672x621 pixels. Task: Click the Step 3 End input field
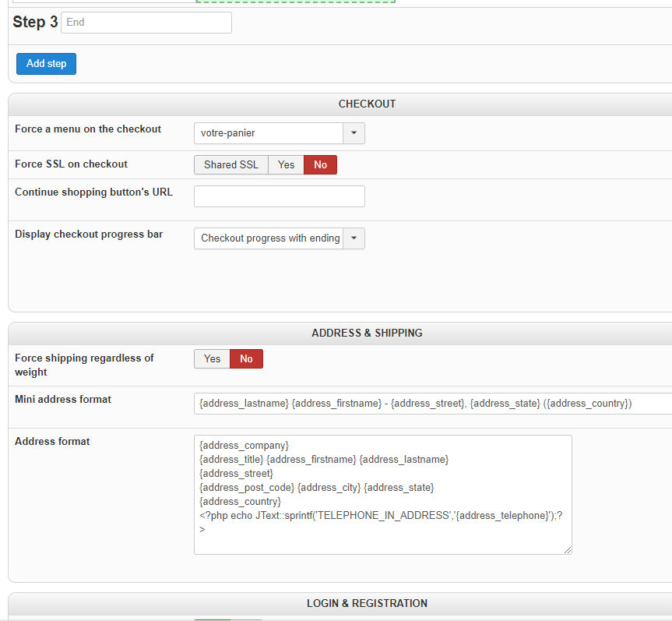pyautogui.click(x=146, y=23)
